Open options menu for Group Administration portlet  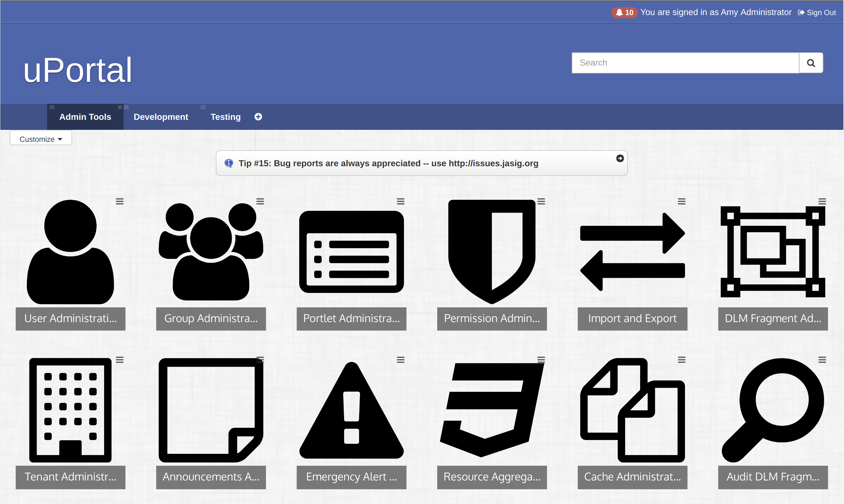tap(260, 201)
